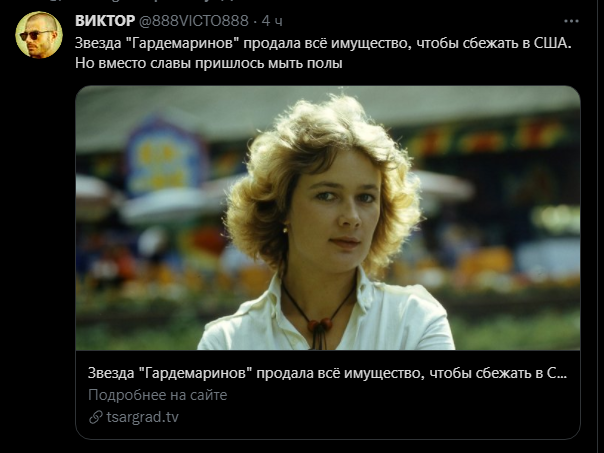
Task: Click the line Но вместо славы пришлось мыть полы
Action: (x=209, y=63)
